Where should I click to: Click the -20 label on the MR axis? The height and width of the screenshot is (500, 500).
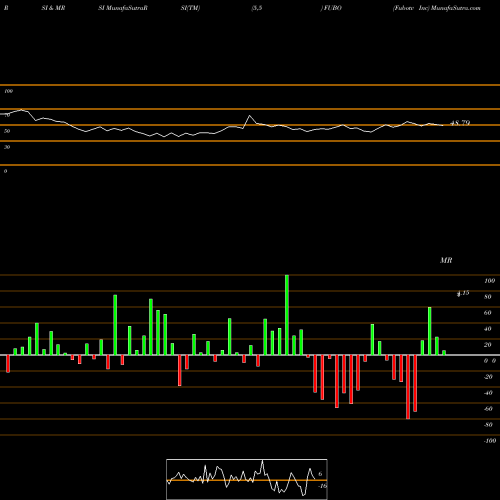pos(488,377)
